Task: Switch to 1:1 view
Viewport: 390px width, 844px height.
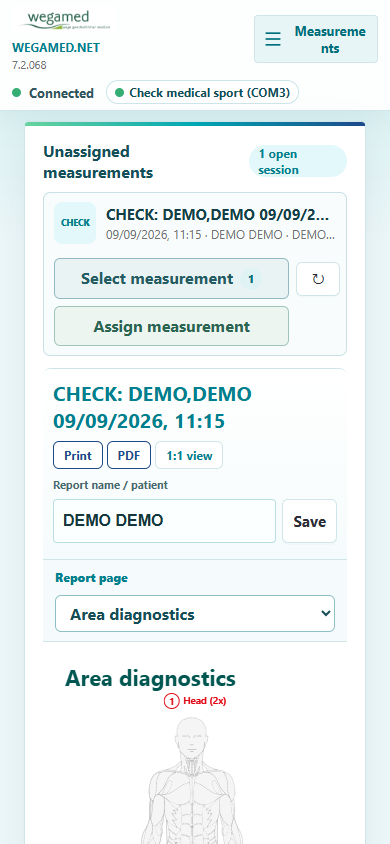Action: (189, 455)
